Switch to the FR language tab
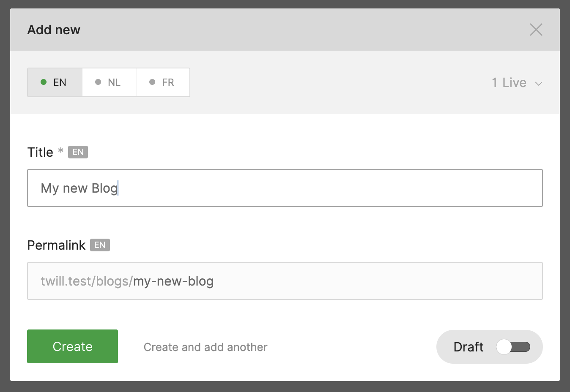This screenshot has height=392, width=570. [163, 82]
